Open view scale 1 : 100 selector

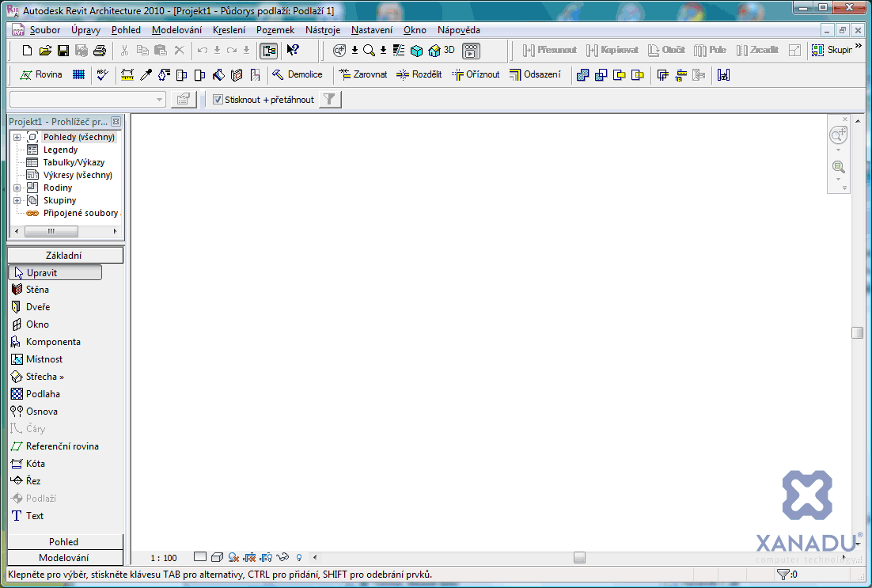[x=164, y=557]
